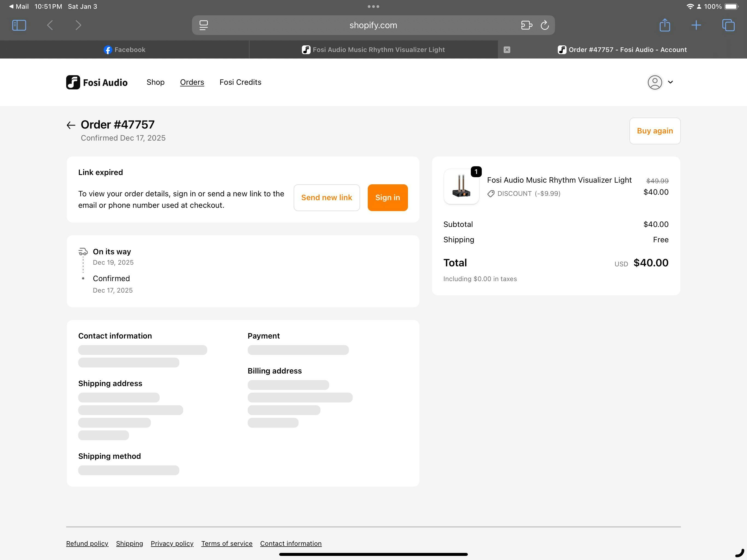Open the Safari sidebar panel icon
The width and height of the screenshot is (747, 560).
point(19,25)
